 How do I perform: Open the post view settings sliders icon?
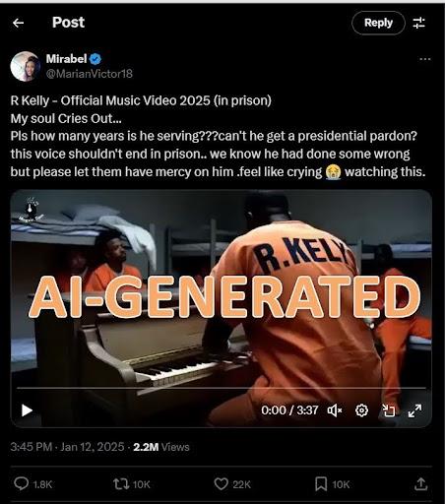(x=419, y=23)
